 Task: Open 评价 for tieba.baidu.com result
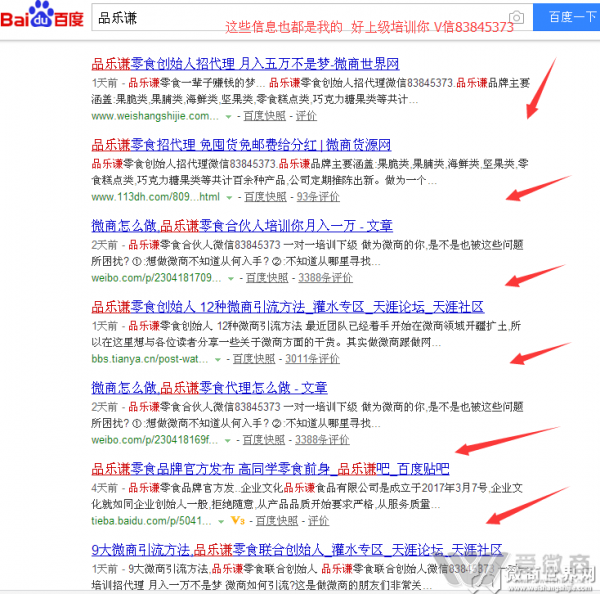click(x=318, y=521)
